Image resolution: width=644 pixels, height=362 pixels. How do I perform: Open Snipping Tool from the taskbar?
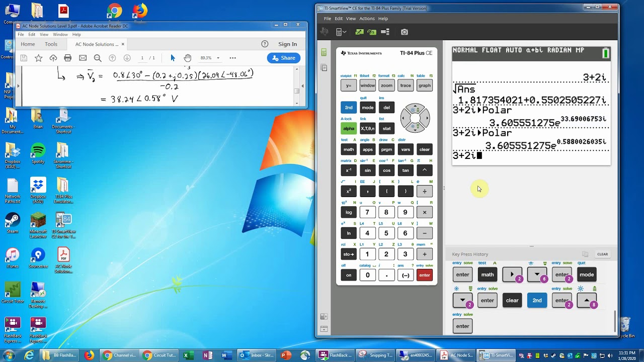[376, 355]
